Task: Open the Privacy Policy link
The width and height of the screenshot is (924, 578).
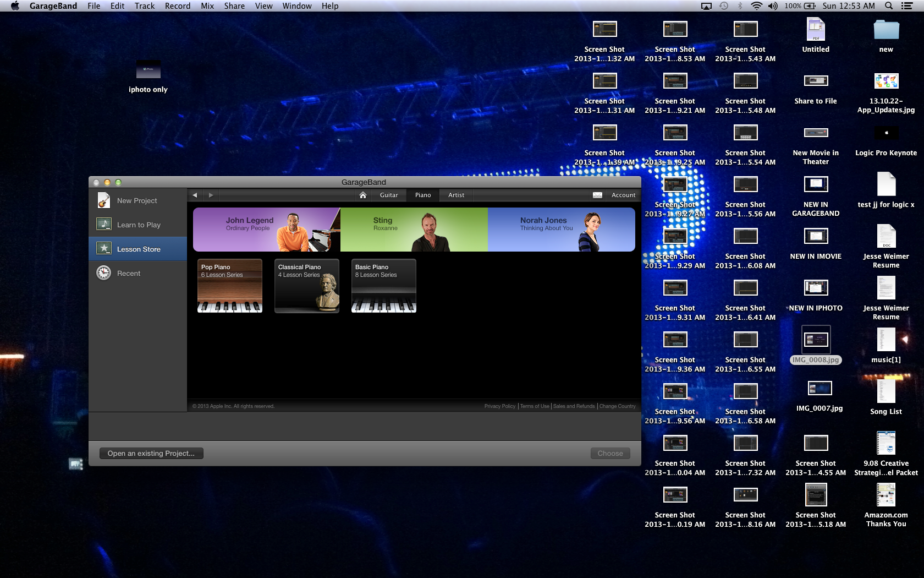Action: pyautogui.click(x=500, y=406)
